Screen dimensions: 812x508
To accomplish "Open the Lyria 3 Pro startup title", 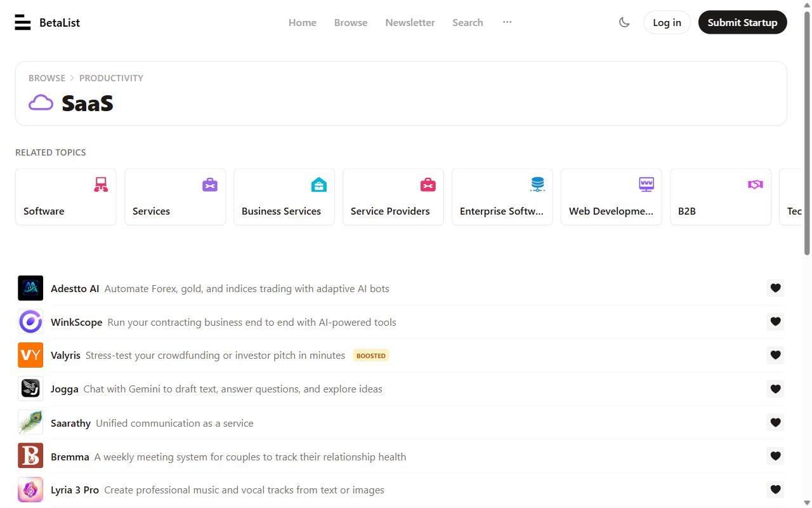I will click(75, 490).
